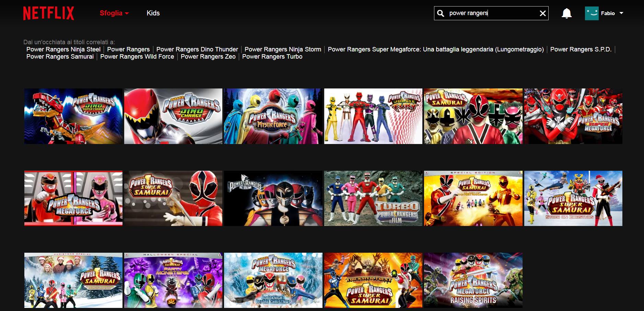Select the Megaforce thumbnail with red and pink rangers
644x311 pixels.
point(73,198)
